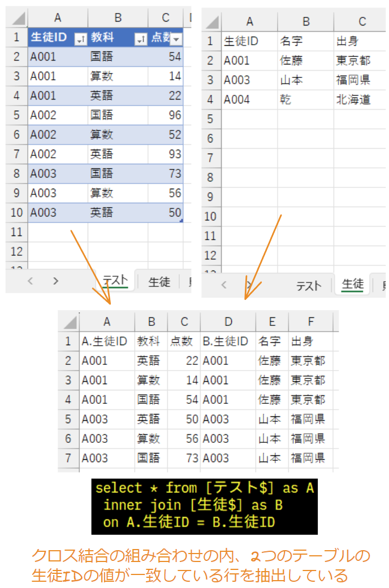The height and width of the screenshot is (588, 389).
Task: Click 北海道 cell in 生徒 sheet
Action: pyautogui.click(x=360, y=99)
